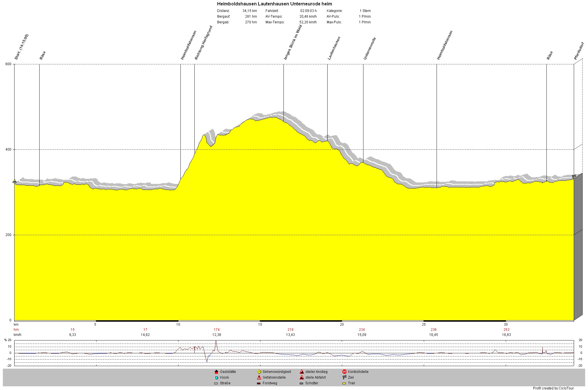Screen dimensions: 588x390
Task: Click the steiler Anstieg triangle icon
Action: [x=302, y=372]
